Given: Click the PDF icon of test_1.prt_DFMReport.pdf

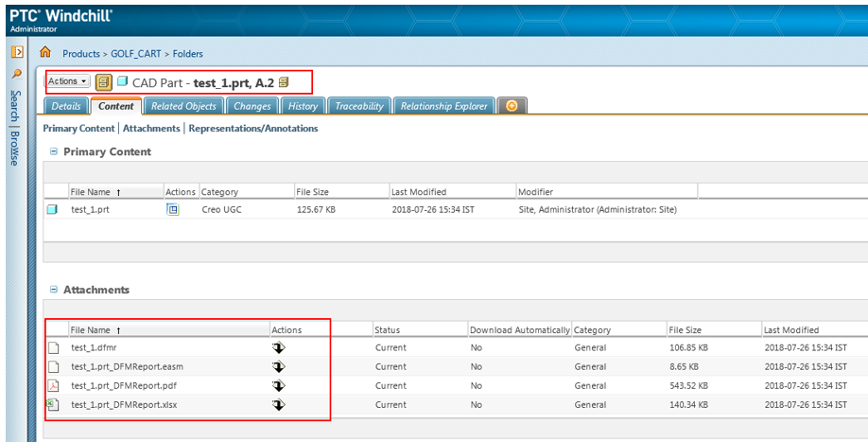Looking at the screenshot, I should 53,385.
